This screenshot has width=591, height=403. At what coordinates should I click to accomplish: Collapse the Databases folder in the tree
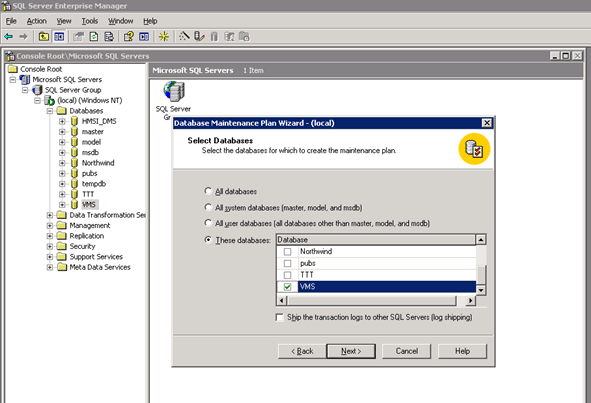click(x=50, y=111)
